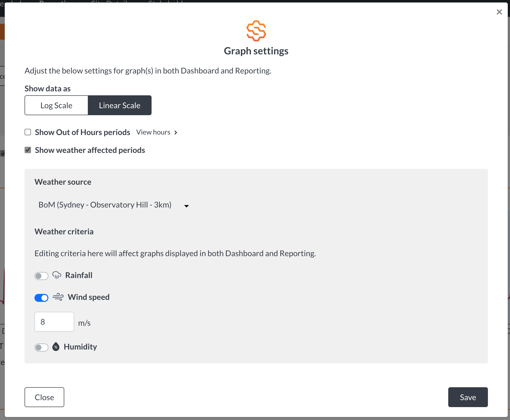
Task: Focus the wind speed m/s input field
Action: point(54,322)
